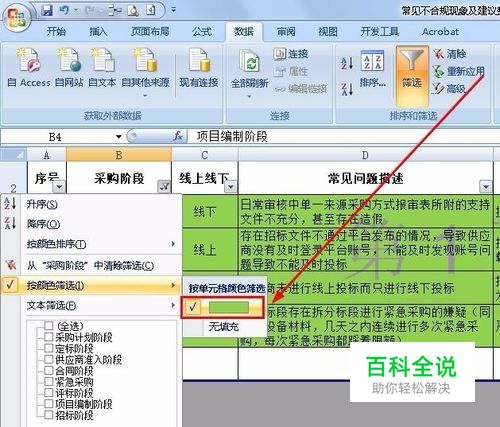Open 自其他来源 data sources button
Viewport: 500px width, 427px height.
tap(145, 72)
